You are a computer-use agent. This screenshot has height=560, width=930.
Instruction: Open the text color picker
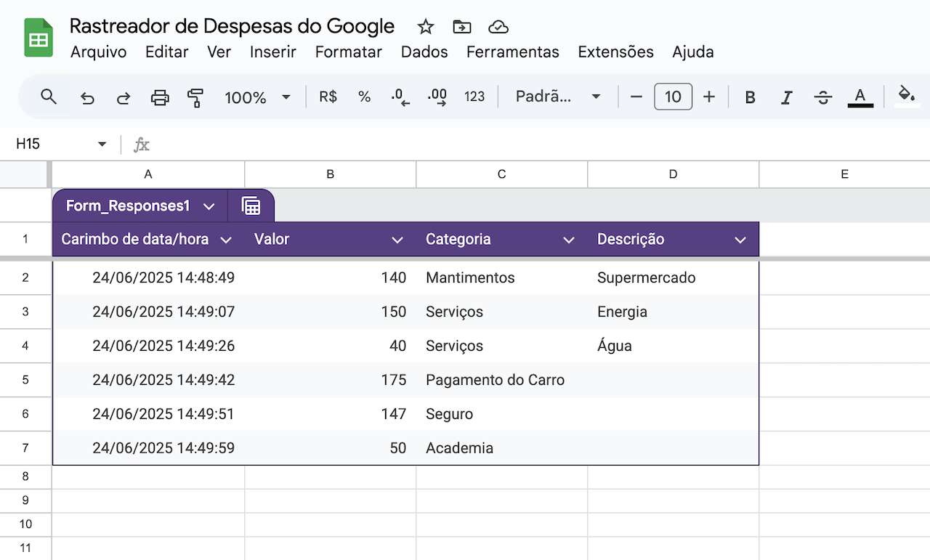(x=860, y=97)
